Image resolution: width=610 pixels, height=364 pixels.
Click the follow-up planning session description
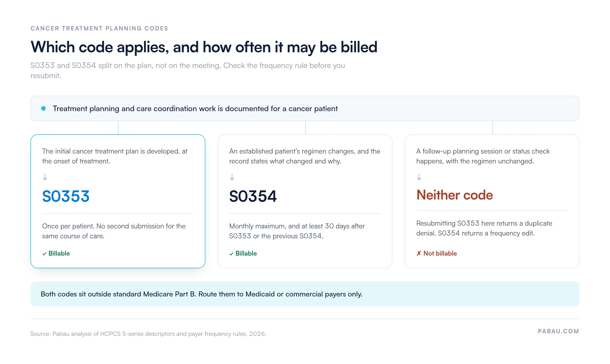(483, 156)
